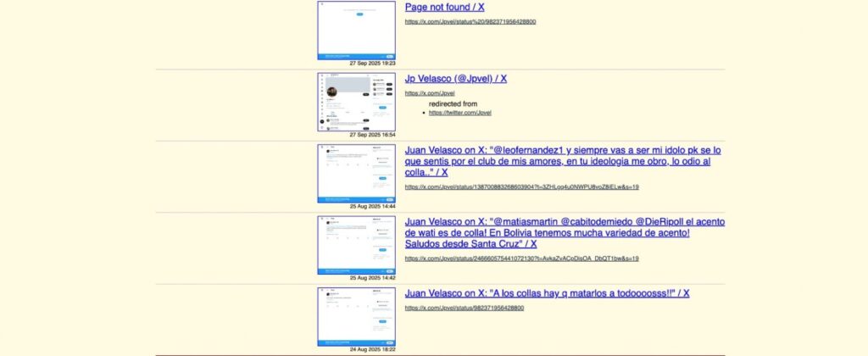Click the status URL ending in DbQT1bw&s=19
This screenshot has height=356, width=868.
521,259
